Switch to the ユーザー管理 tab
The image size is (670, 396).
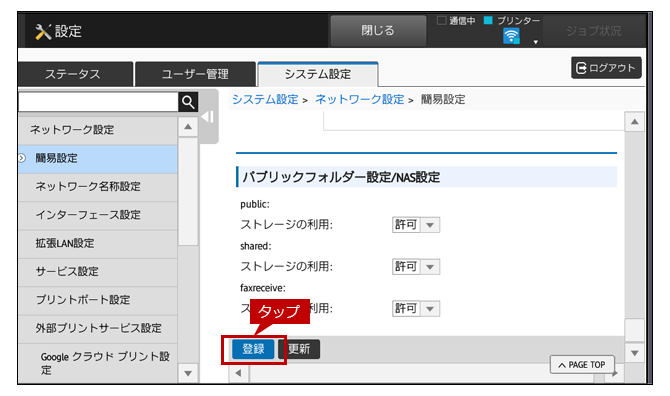[195, 74]
